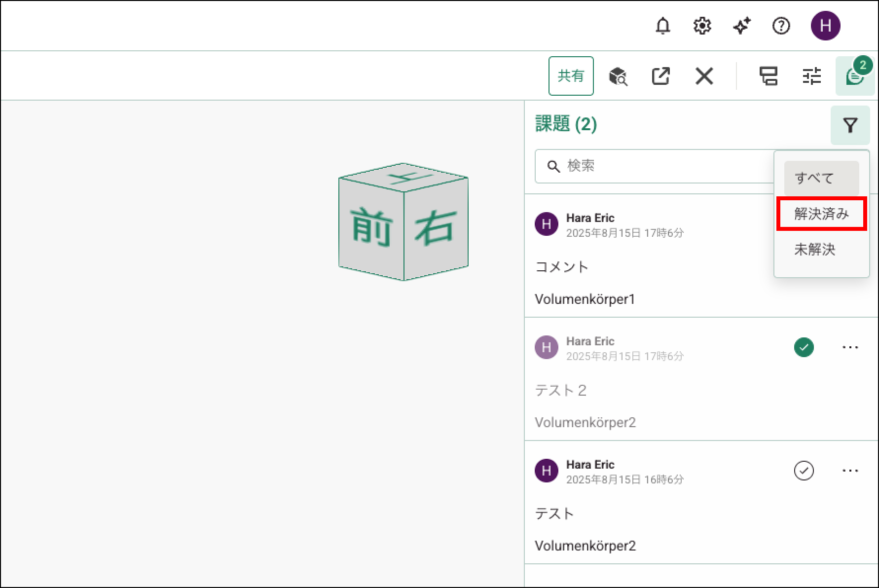Open the model structure tree icon

click(768, 76)
